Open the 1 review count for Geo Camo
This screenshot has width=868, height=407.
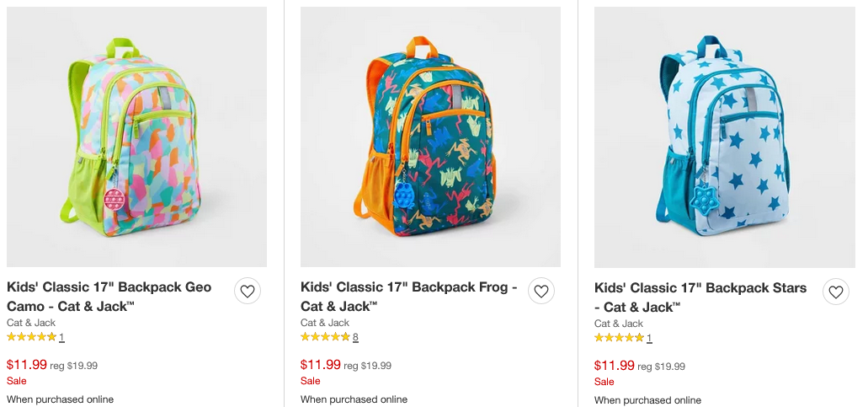(x=61, y=337)
